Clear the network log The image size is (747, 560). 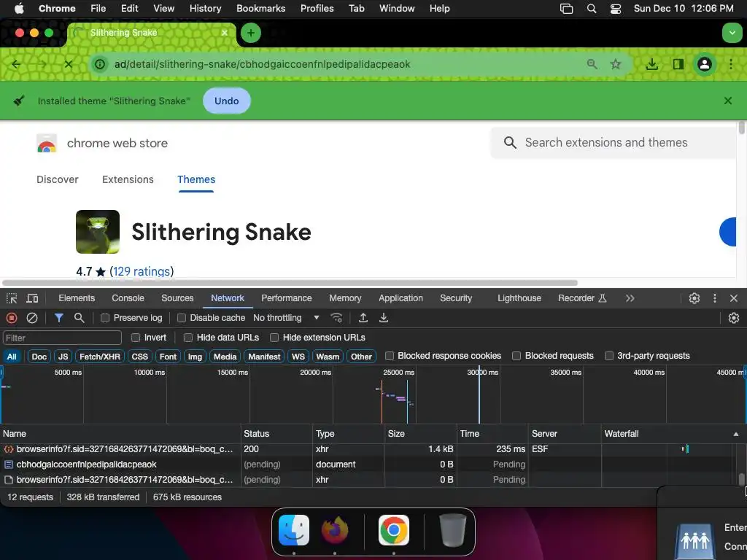click(x=32, y=318)
